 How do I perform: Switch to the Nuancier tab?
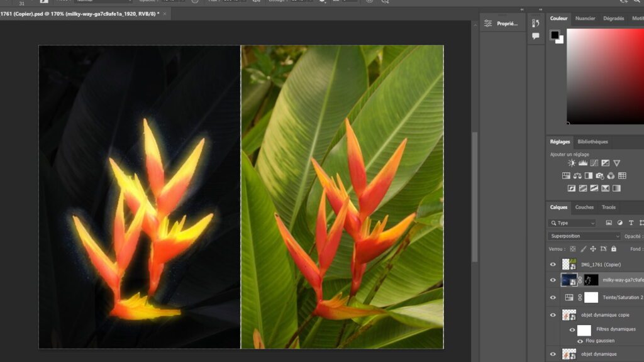pyautogui.click(x=585, y=18)
